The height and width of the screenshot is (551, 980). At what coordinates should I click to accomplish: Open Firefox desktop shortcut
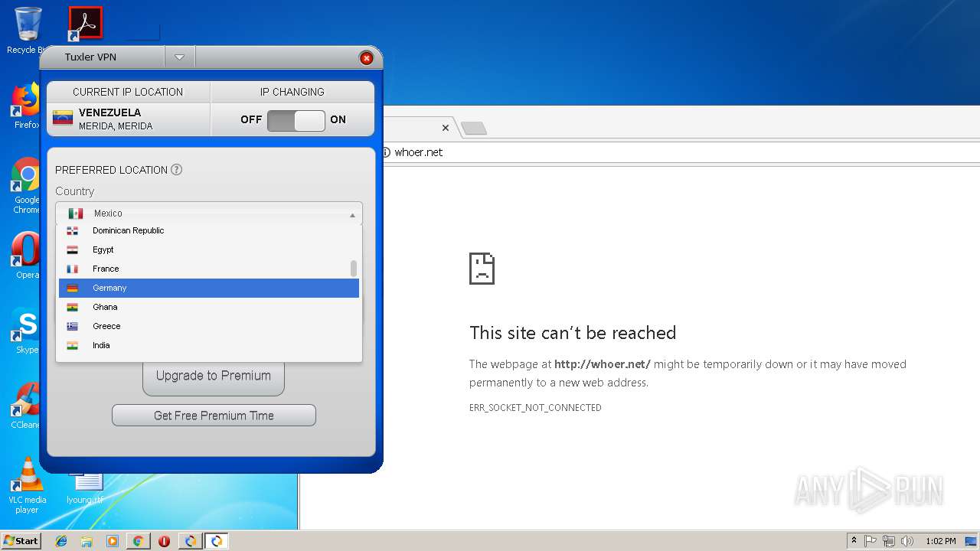point(25,106)
